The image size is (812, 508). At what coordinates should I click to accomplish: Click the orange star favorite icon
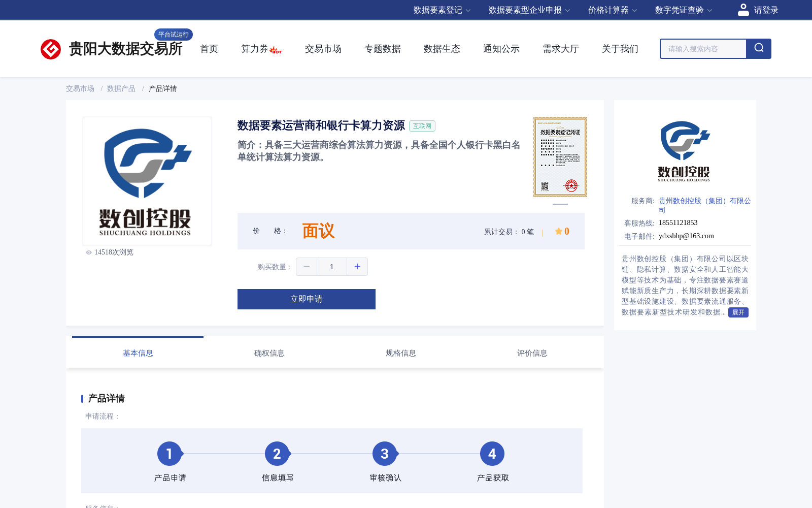(x=559, y=232)
